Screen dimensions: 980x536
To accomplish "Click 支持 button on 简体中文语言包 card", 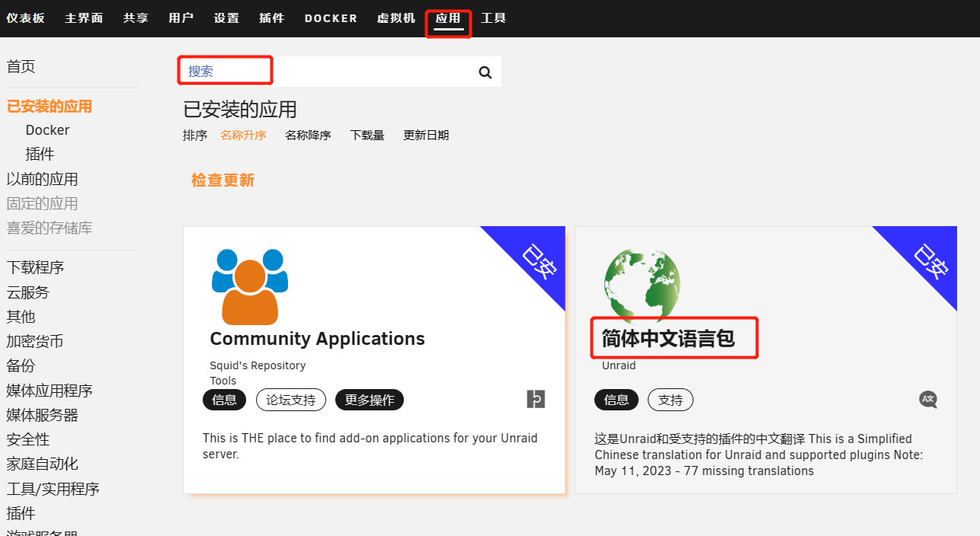I will tap(671, 400).
